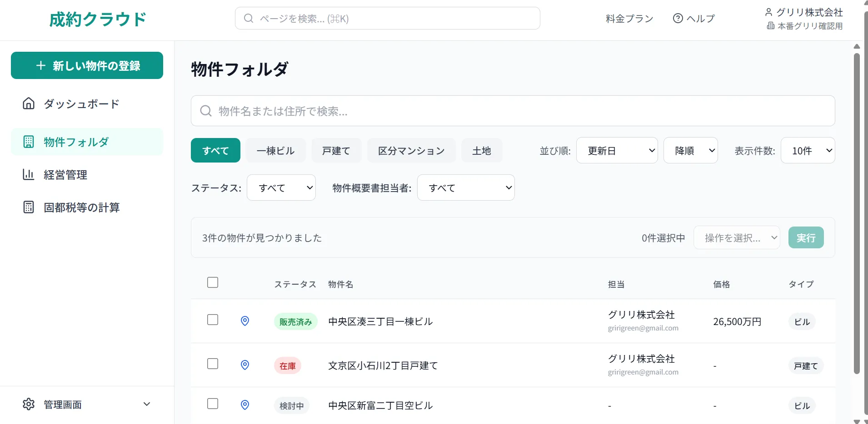Click the gear icon next to 管理画面
The height and width of the screenshot is (424, 868).
coord(28,404)
